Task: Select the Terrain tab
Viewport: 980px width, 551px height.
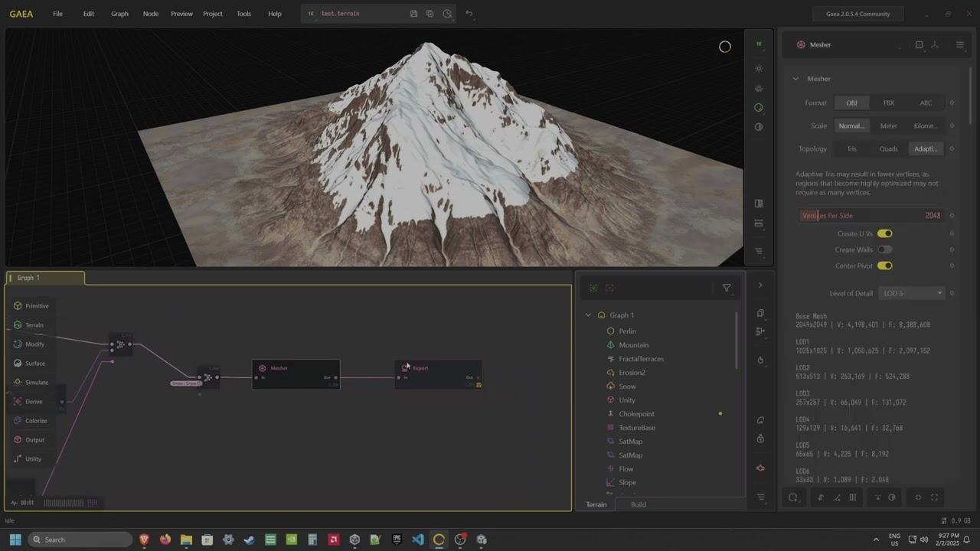Action: pyautogui.click(x=596, y=504)
